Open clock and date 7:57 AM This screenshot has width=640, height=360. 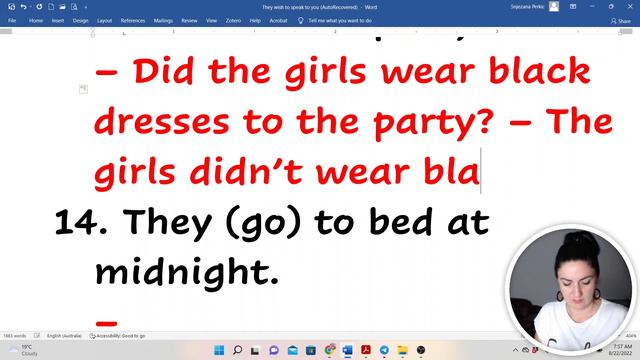click(x=621, y=350)
